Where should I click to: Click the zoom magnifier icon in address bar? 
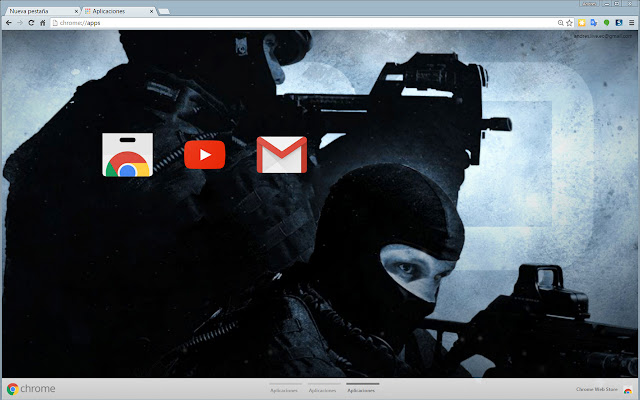[558, 22]
